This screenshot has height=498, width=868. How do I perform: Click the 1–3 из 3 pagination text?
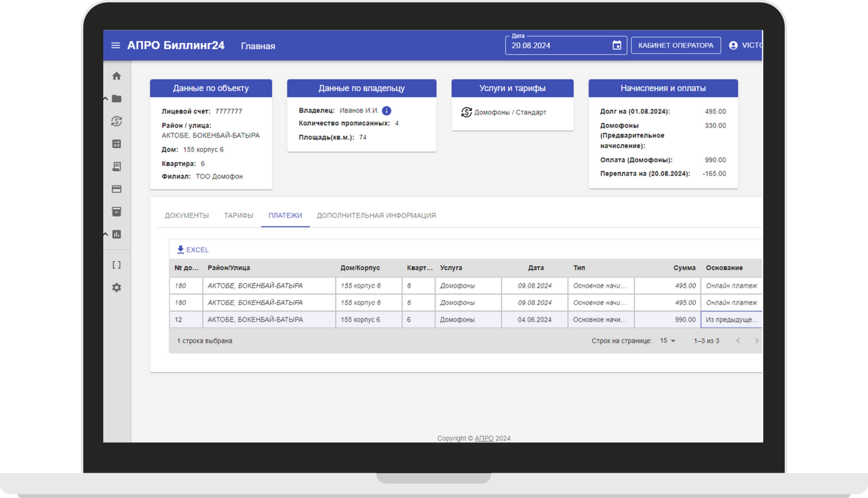(706, 341)
